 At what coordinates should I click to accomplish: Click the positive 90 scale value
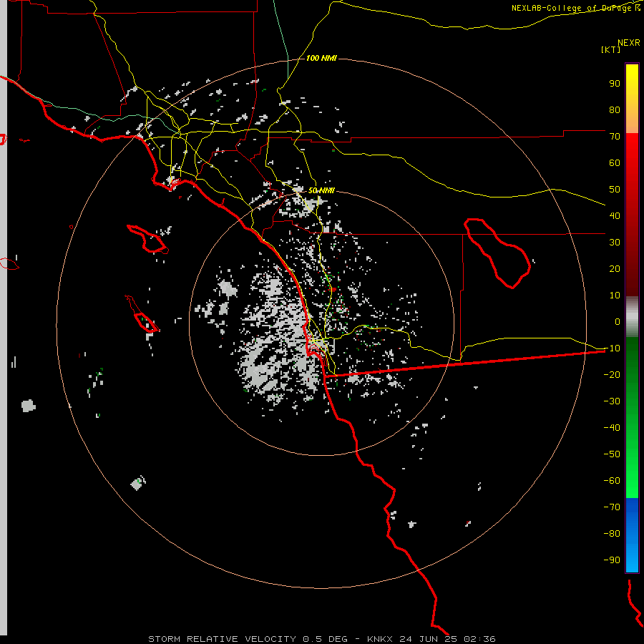coord(615,84)
